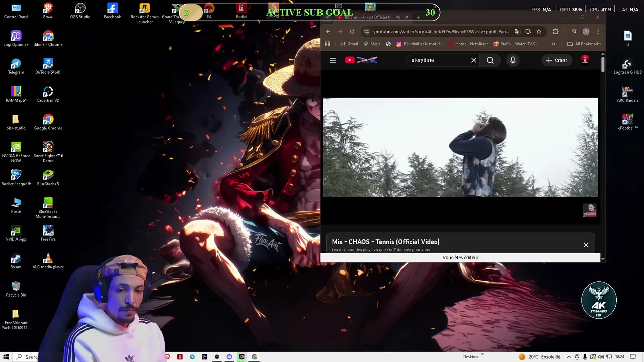Open Chrome from the taskbar
The height and width of the screenshot is (362, 644).
[x=254, y=357]
